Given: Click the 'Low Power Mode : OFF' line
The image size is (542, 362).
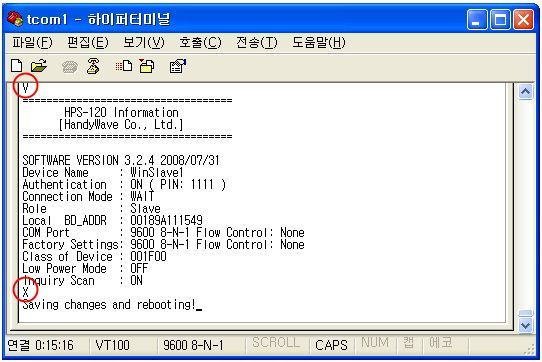Looking at the screenshot, I should click(x=85, y=268).
